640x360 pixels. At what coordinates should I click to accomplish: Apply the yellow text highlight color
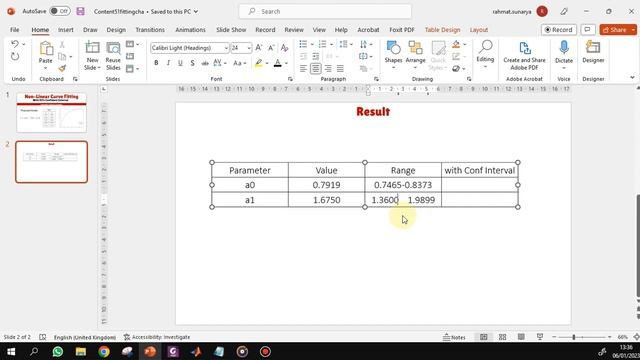pos(258,63)
